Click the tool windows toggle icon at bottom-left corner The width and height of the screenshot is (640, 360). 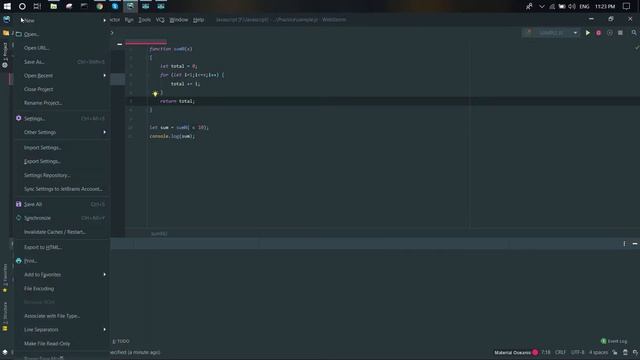coord(5,352)
